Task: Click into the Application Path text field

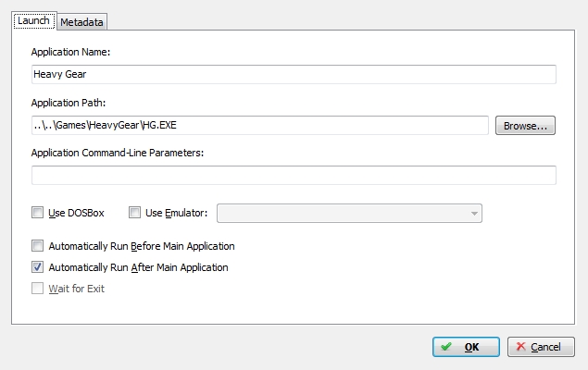Action: click(260, 125)
